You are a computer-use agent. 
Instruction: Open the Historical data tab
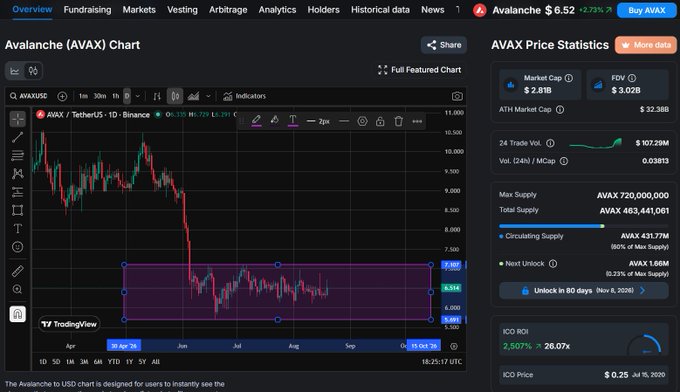tap(380, 10)
